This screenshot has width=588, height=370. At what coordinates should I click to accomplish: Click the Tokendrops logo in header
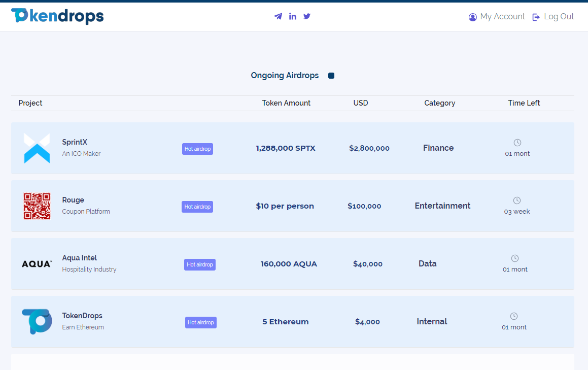coord(57,16)
